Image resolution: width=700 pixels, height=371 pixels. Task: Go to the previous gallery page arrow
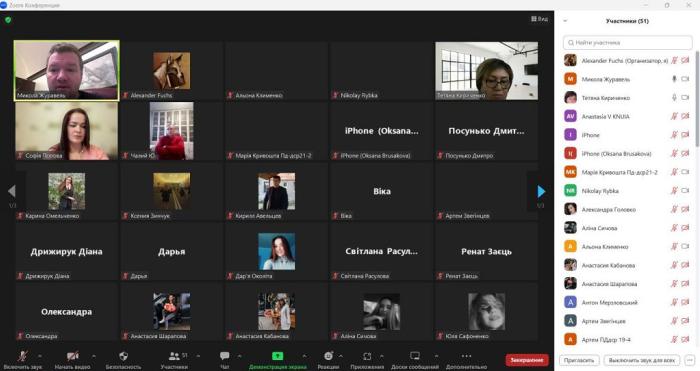[12, 191]
